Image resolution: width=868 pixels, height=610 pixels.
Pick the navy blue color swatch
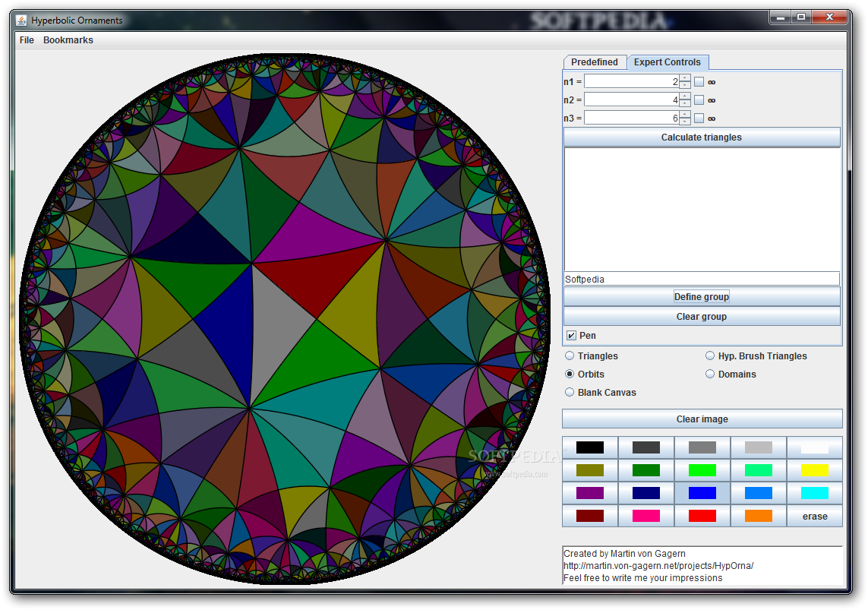(x=646, y=493)
